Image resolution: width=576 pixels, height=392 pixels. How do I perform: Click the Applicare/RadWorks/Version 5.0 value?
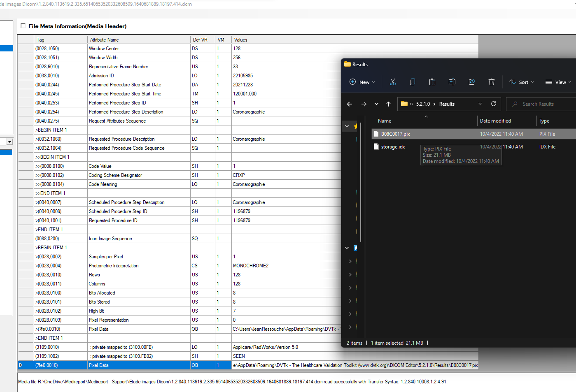coord(266,347)
